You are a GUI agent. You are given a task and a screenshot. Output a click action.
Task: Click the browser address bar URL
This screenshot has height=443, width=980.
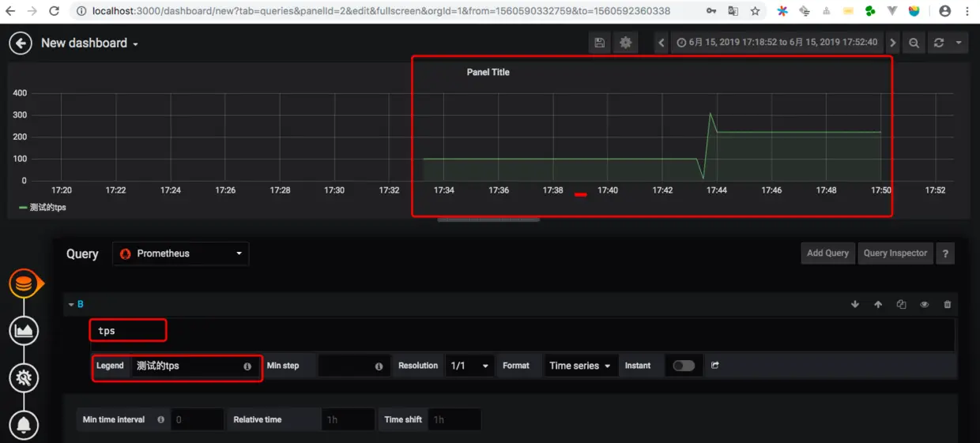[x=381, y=11]
